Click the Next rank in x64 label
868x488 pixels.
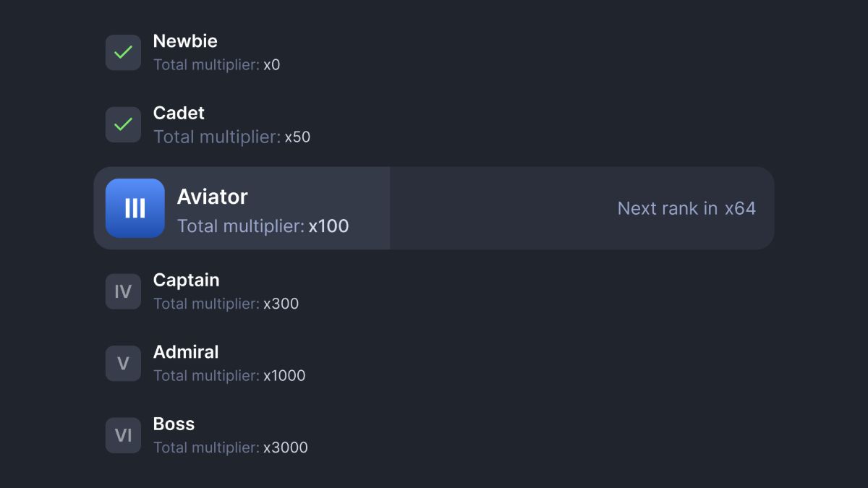[686, 208]
